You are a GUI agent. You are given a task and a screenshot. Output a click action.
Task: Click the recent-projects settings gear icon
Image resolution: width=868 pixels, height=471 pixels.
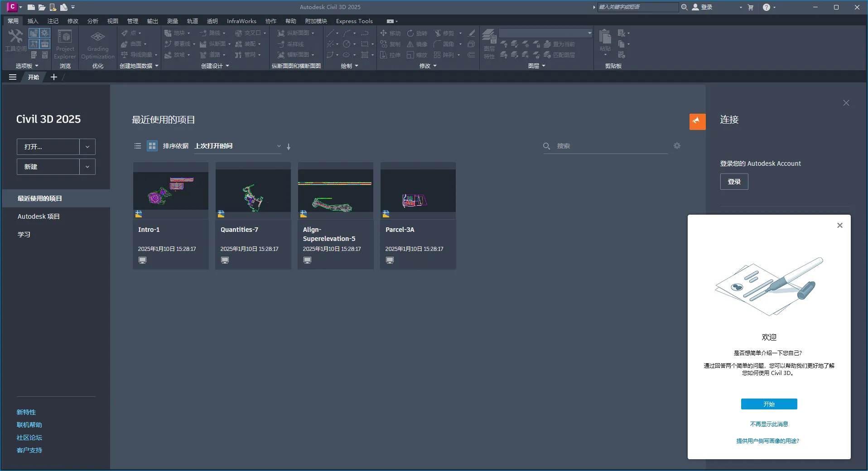tap(677, 146)
